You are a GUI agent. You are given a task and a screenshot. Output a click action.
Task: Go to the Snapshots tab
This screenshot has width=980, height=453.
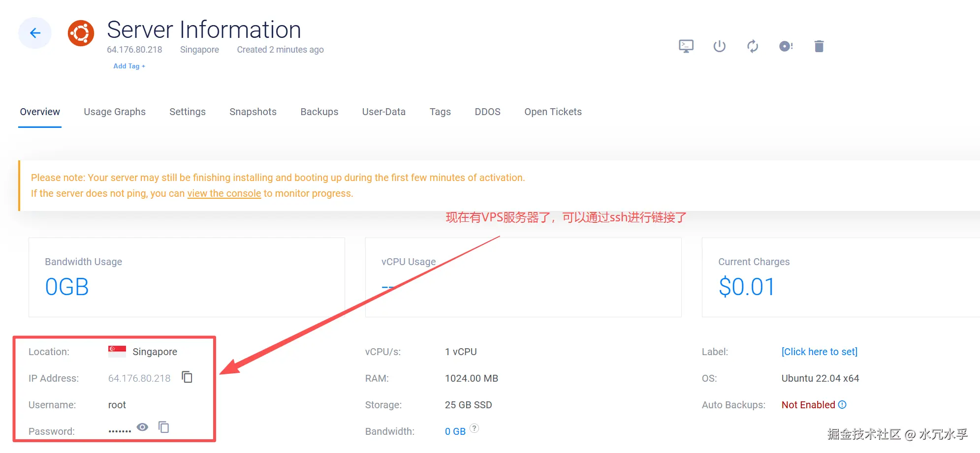[253, 112]
